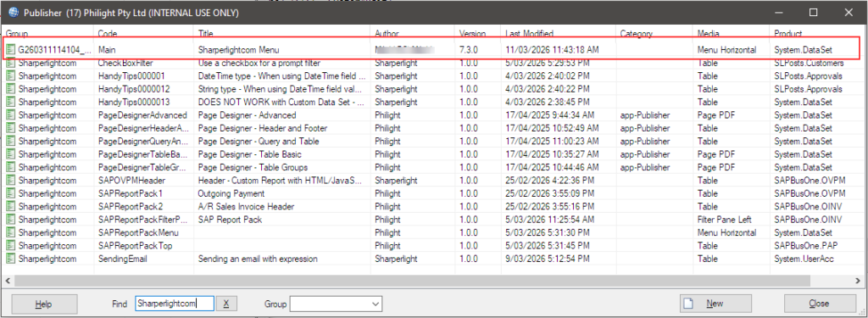Maximize the Publisher window

point(813,12)
